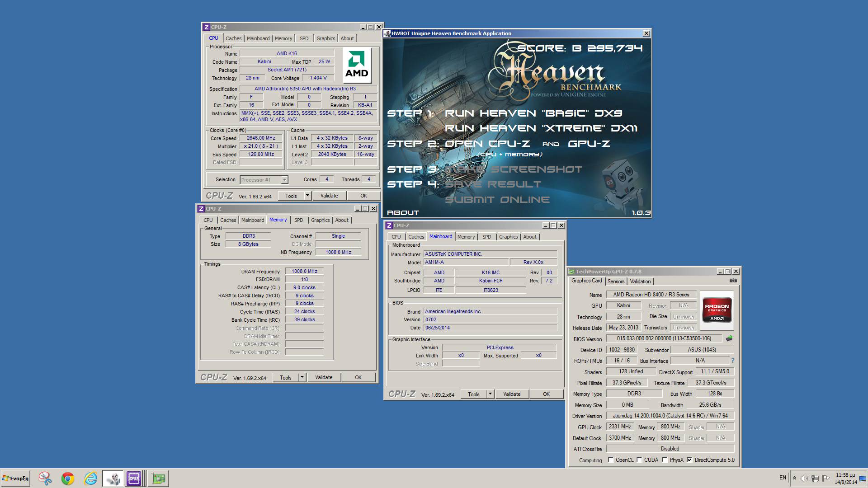Image resolution: width=868 pixels, height=488 pixels.
Task: Click Submit Online in Heaven window
Action: coord(497,200)
